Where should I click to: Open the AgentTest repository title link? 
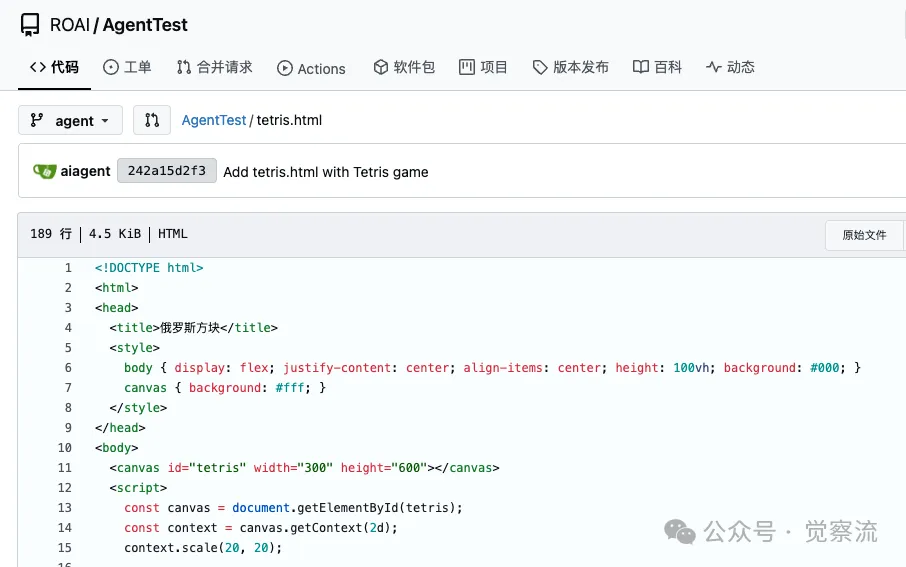(x=145, y=25)
